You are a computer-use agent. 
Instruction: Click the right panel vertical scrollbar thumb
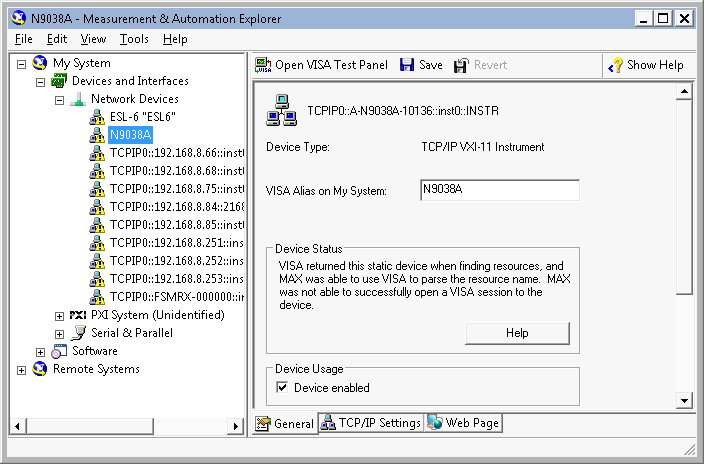pyautogui.click(x=684, y=197)
